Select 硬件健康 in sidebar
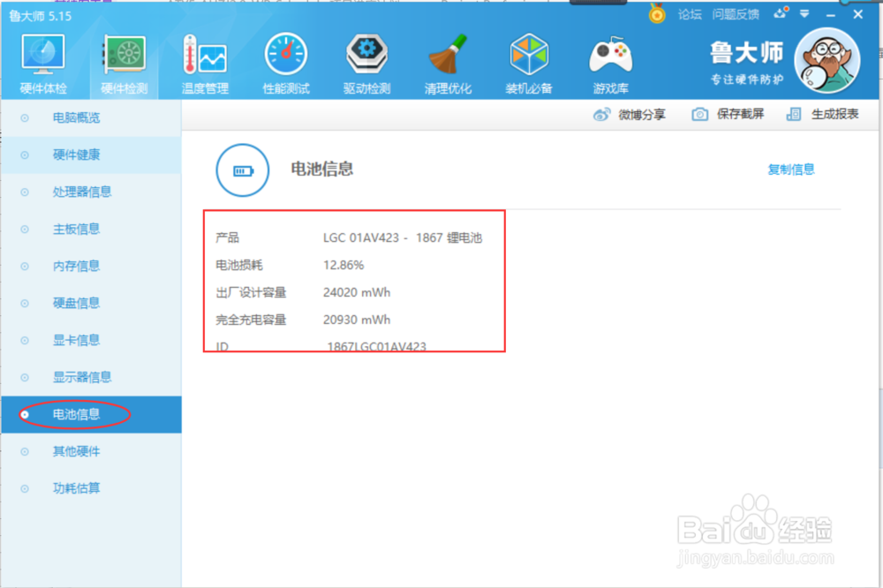This screenshot has height=588, width=883. [91, 155]
